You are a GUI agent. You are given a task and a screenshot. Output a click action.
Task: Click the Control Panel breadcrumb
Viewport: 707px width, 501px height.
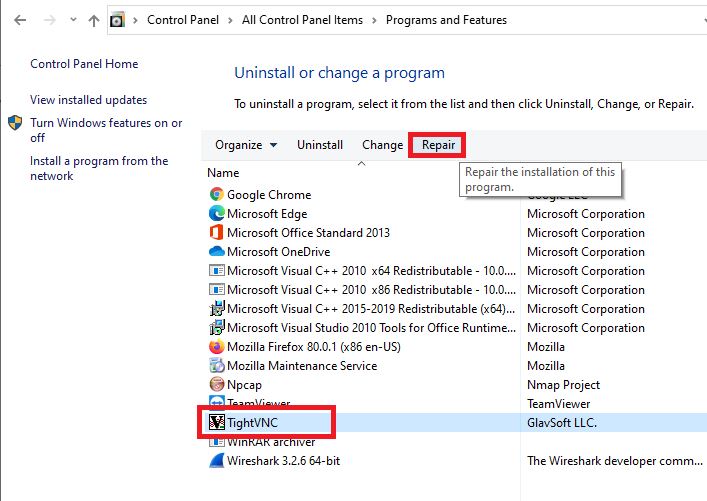tap(183, 20)
